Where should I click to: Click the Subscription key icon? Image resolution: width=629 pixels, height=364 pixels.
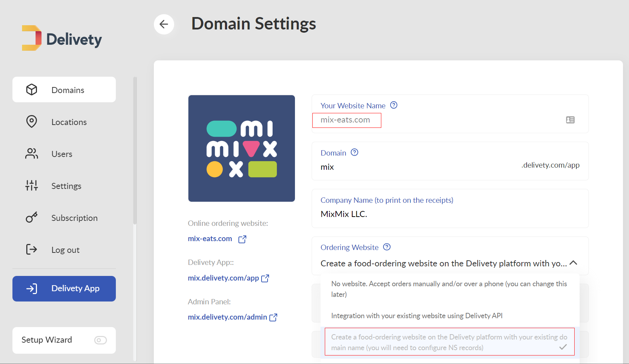pyautogui.click(x=32, y=217)
